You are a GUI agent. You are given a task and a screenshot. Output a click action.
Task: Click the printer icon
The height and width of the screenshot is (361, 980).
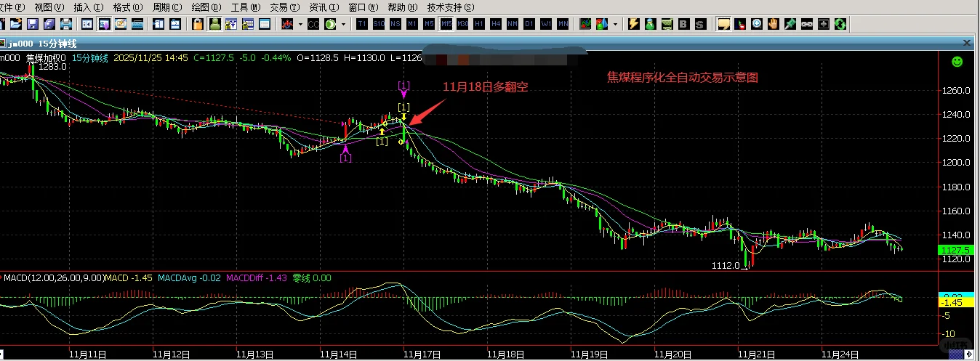coord(66,24)
